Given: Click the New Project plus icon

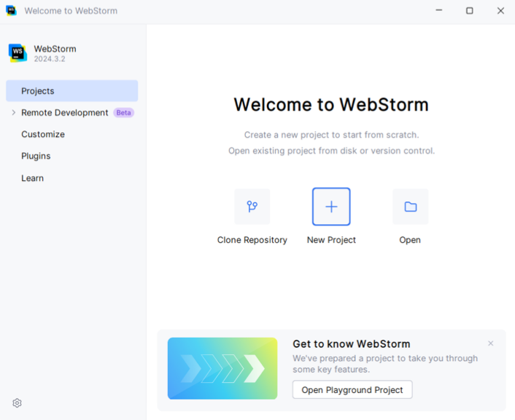Looking at the screenshot, I should pyautogui.click(x=331, y=206).
